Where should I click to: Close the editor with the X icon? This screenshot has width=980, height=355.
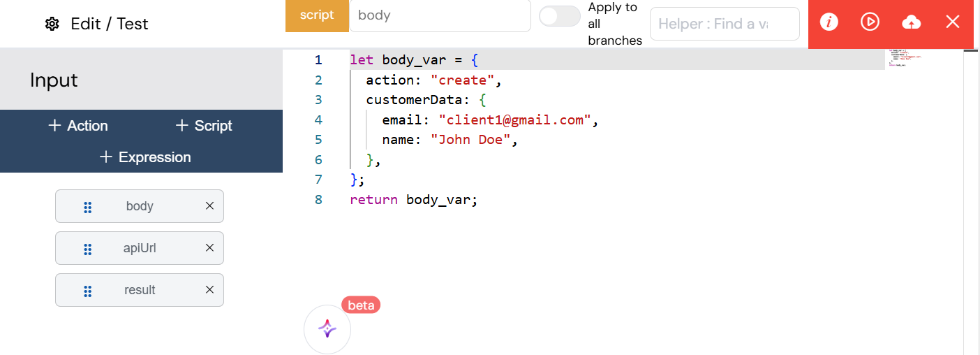[x=953, y=23]
